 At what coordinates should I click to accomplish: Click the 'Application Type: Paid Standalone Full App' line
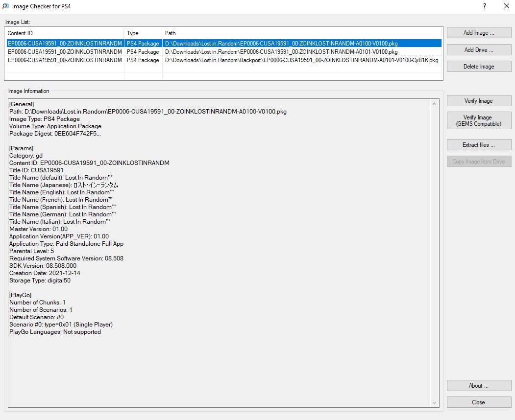[x=66, y=244]
